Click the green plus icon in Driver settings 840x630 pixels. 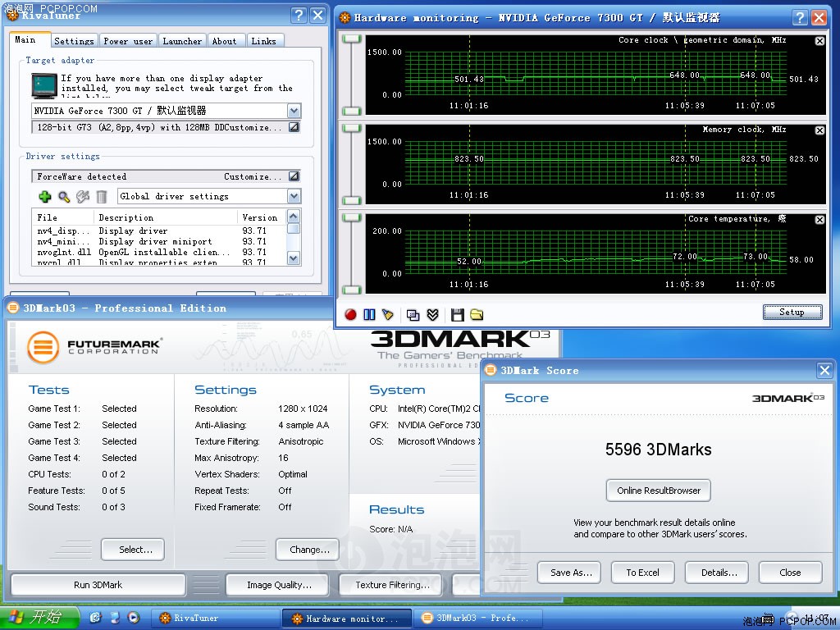[45, 197]
